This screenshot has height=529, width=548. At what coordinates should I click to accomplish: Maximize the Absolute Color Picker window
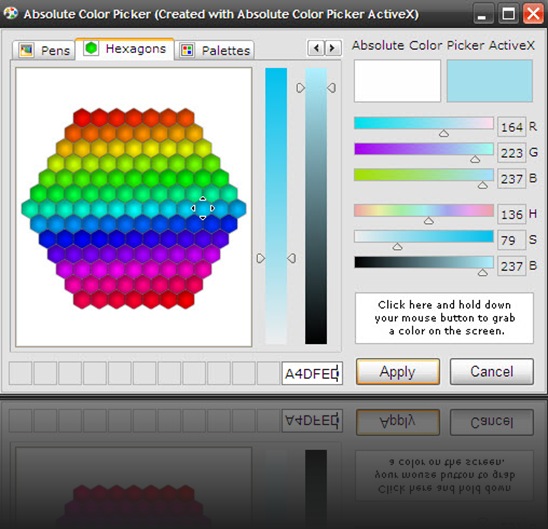(508, 14)
